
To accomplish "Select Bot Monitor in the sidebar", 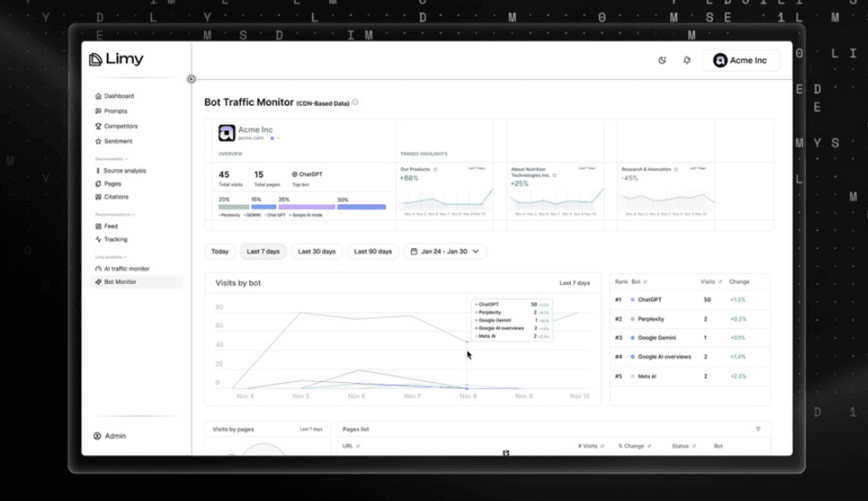I will pos(136,282).
